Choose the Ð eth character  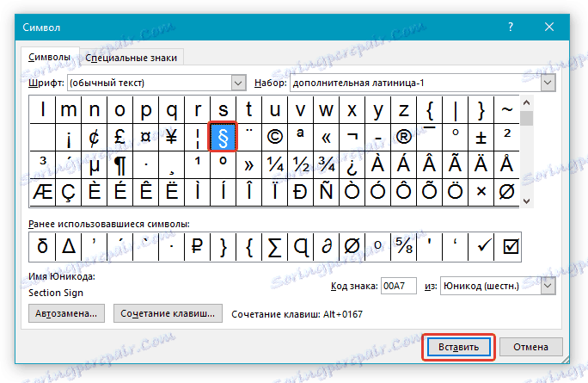click(300, 192)
